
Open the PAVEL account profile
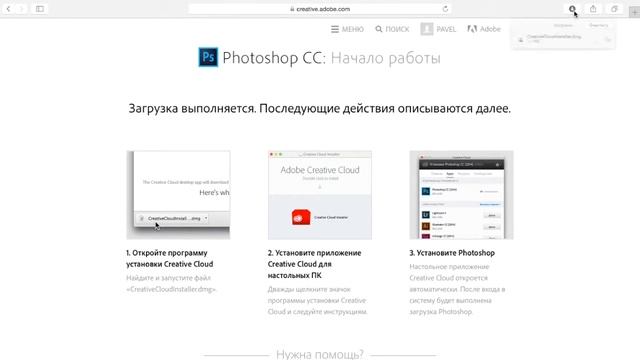[x=438, y=29]
